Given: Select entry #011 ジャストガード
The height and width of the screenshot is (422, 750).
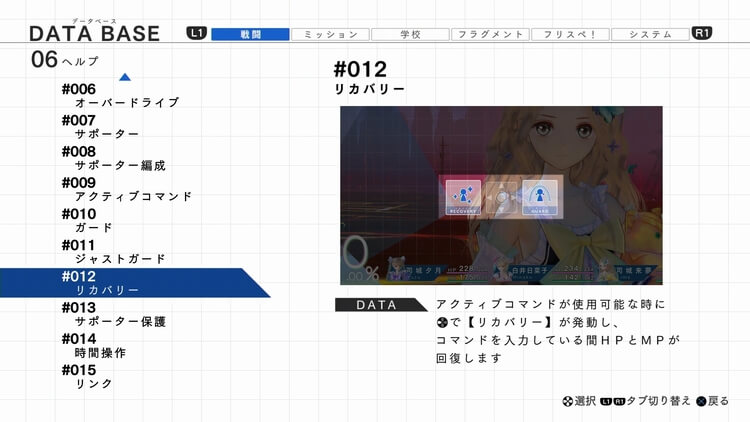Looking at the screenshot, I should click(x=114, y=252).
